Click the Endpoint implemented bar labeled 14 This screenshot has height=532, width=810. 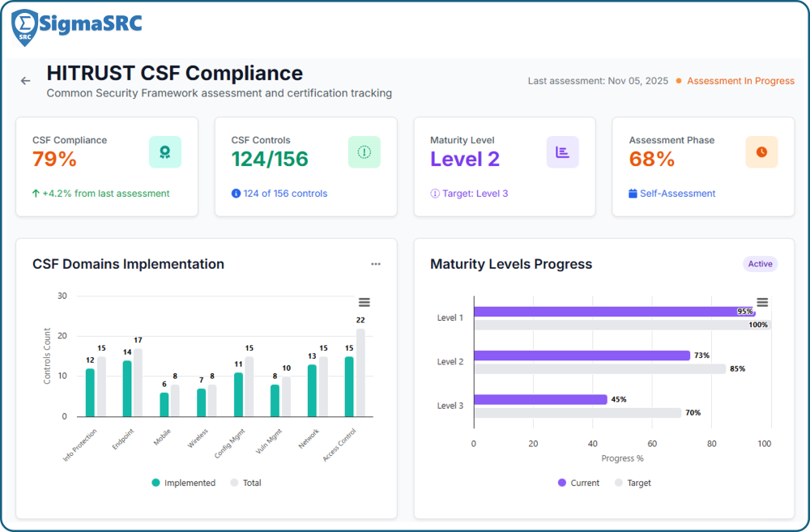(x=127, y=389)
